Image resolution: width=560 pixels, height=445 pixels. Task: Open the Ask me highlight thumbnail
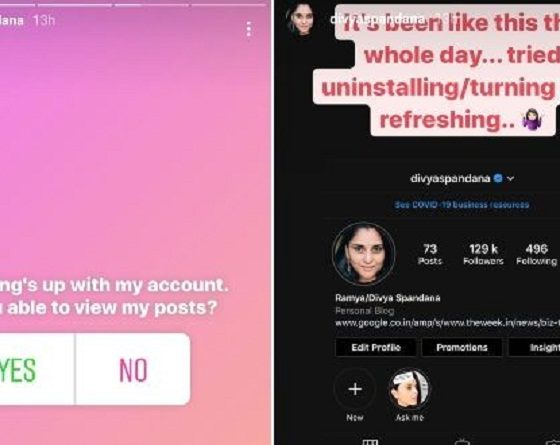[409, 389]
